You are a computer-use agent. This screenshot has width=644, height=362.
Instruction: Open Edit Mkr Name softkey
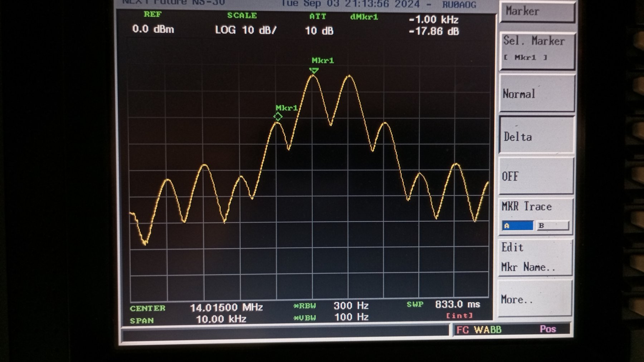pyautogui.click(x=536, y=257)
